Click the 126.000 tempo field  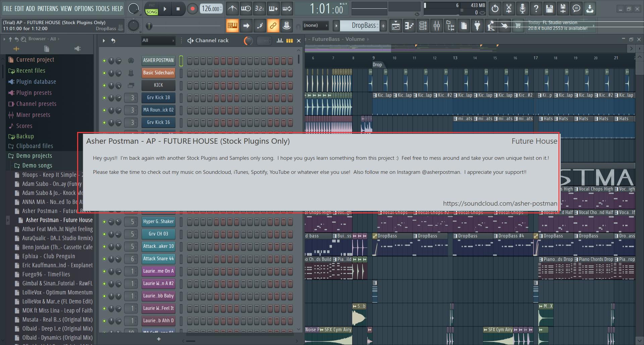click(211, 9)
